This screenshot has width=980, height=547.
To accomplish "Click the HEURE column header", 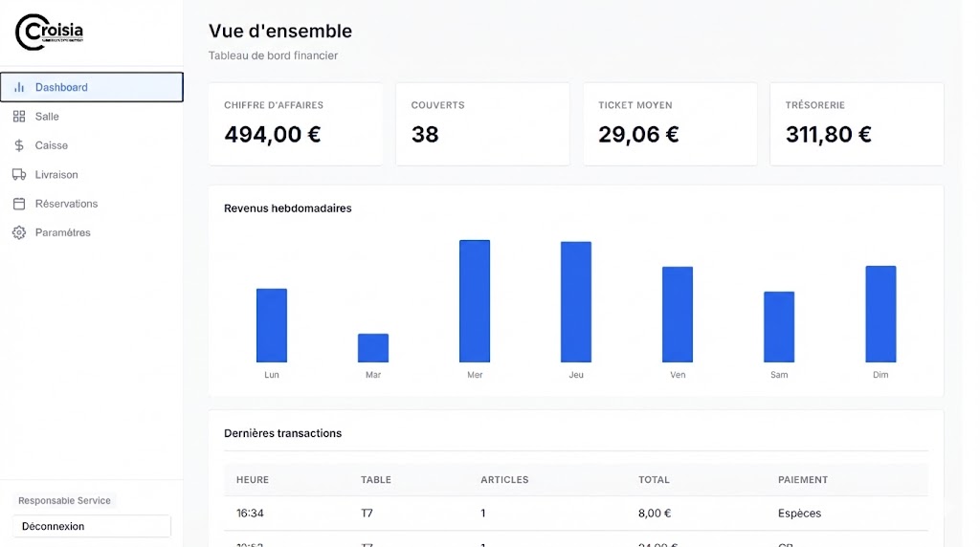I will coord(253,479).
